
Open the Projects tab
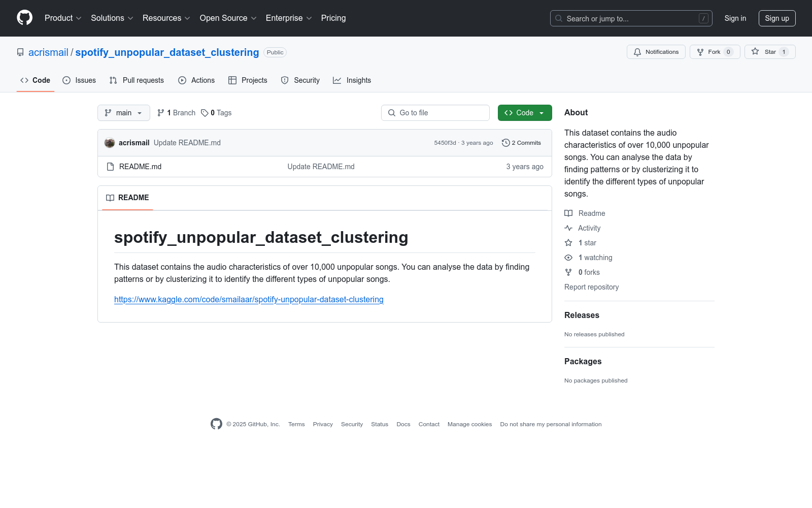pos(248,80)
